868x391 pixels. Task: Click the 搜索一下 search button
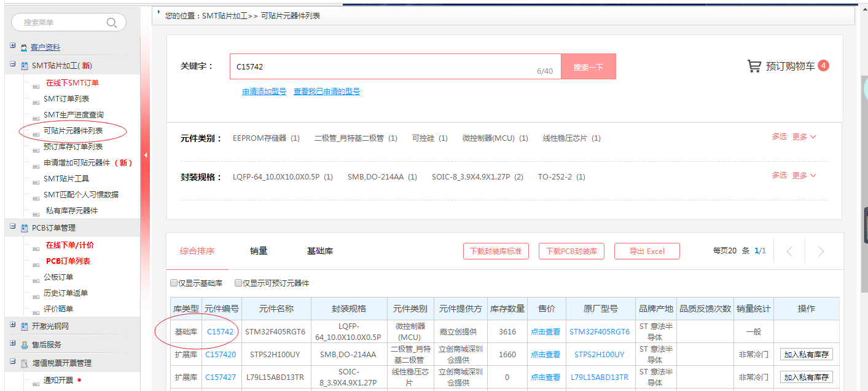(588, 66)
